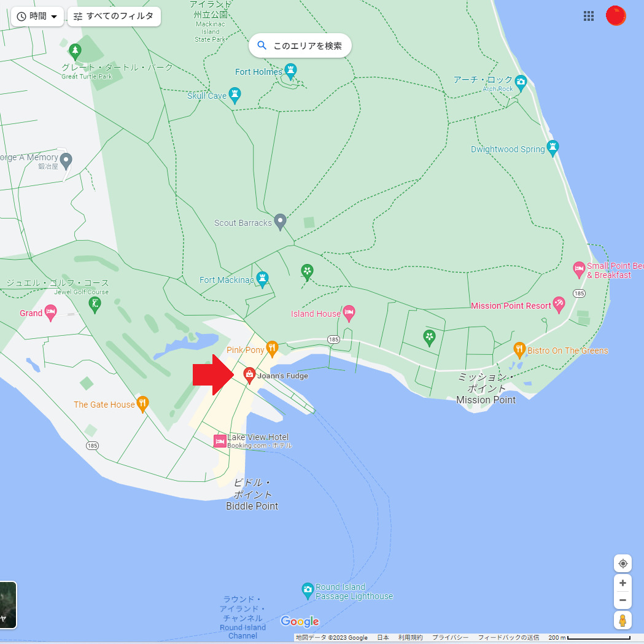Image resolution: width=644 pixels, height=644 pixels.
Task: Click the 日本 region link
Action: (x=383, y=637)
